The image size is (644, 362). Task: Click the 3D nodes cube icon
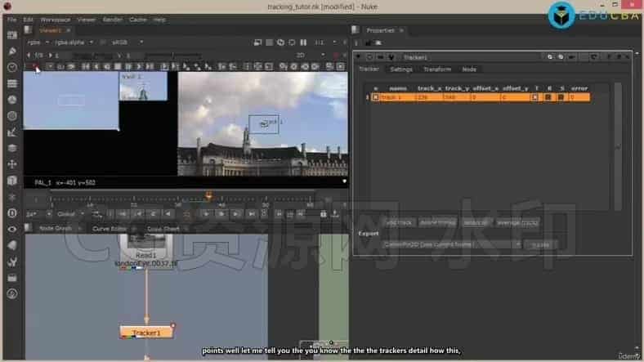(x=12, y=180)
